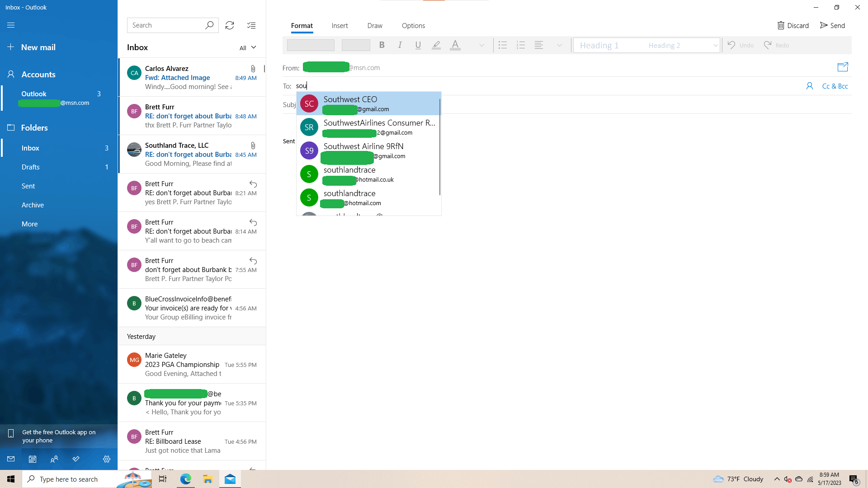The height and width of the screenshot is (488, 868).
Task: Click the contact picker person icon
Action: pos(810,86)
